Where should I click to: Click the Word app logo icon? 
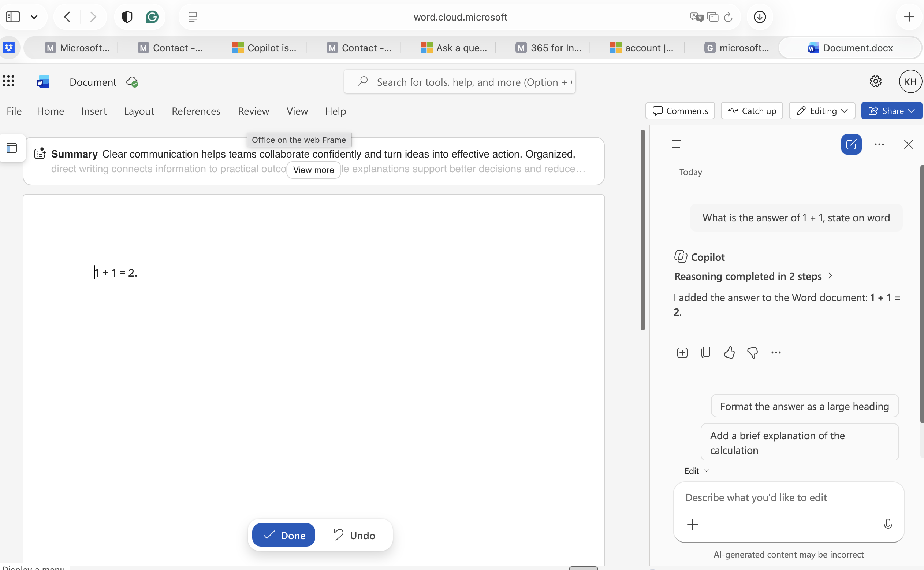tap(43, 81)
